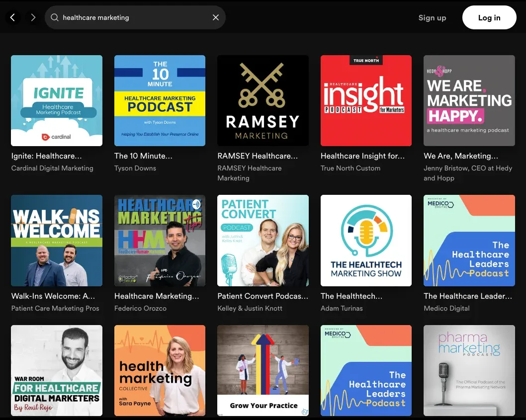The height and width of the screenshot is (420, 526).
Task: Click publisher text 'Federico Orozco'
Action: tap(140, 308)
